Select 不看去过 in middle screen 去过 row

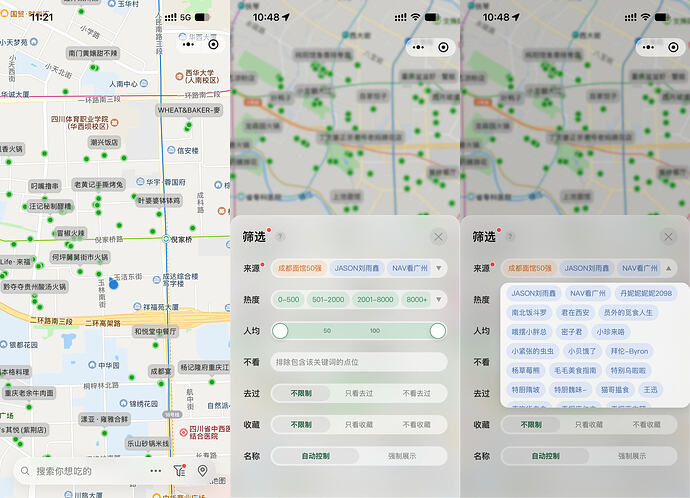416,393
